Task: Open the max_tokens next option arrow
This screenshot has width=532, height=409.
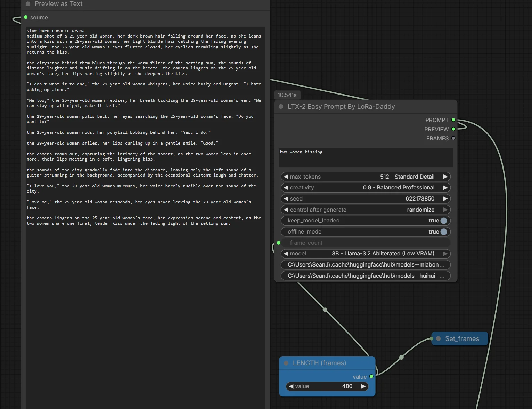Action: pos(445,177)
